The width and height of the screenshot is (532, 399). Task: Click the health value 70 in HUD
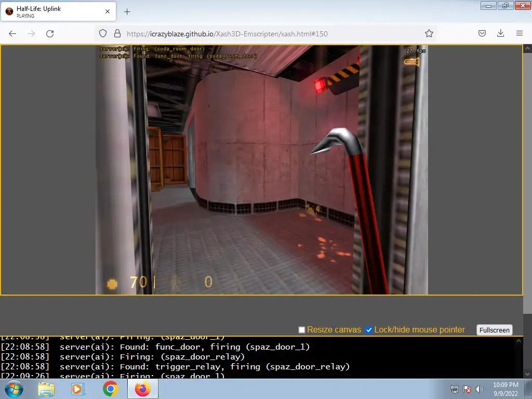tap(138, 282)
